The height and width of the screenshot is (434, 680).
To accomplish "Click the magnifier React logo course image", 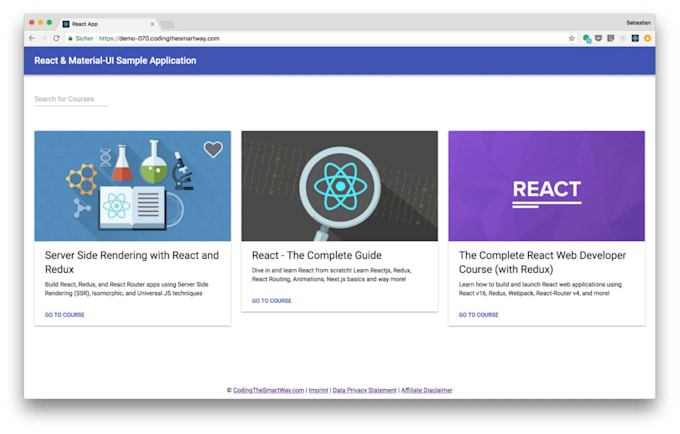I will 340,186.
